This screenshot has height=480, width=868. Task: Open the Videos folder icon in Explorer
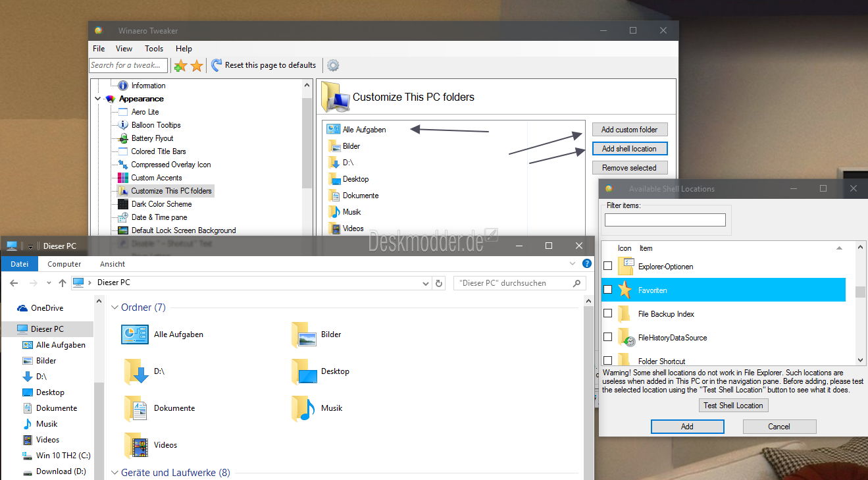point(136,445)
